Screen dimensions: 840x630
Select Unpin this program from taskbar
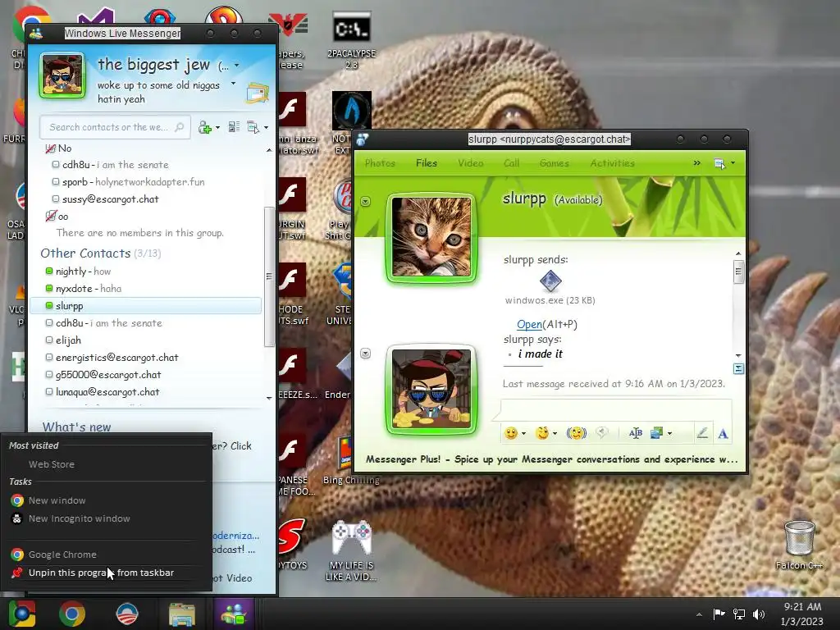point(107,573)
